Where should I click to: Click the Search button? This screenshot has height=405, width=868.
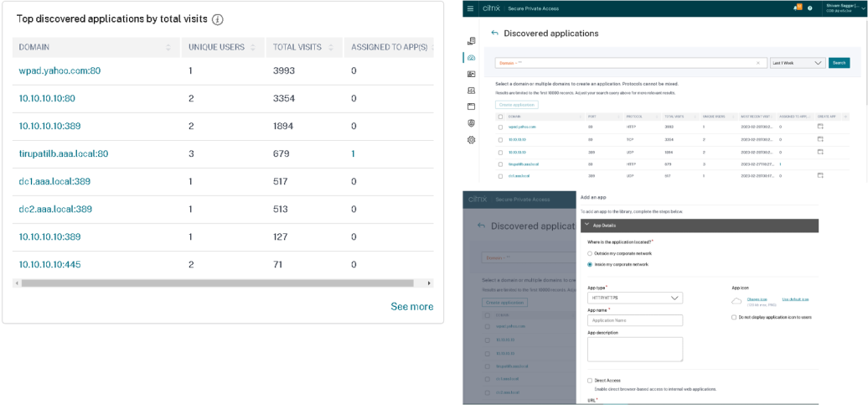[839, 63]
